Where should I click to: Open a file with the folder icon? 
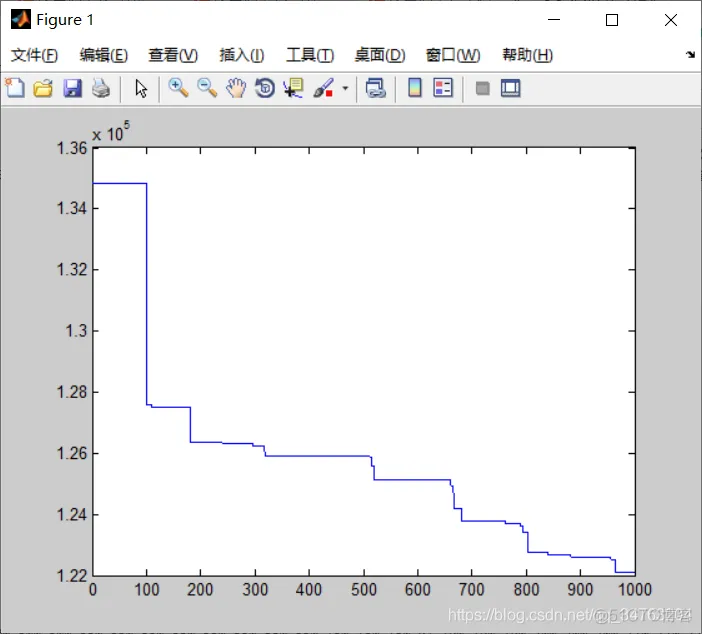point(43,88)
